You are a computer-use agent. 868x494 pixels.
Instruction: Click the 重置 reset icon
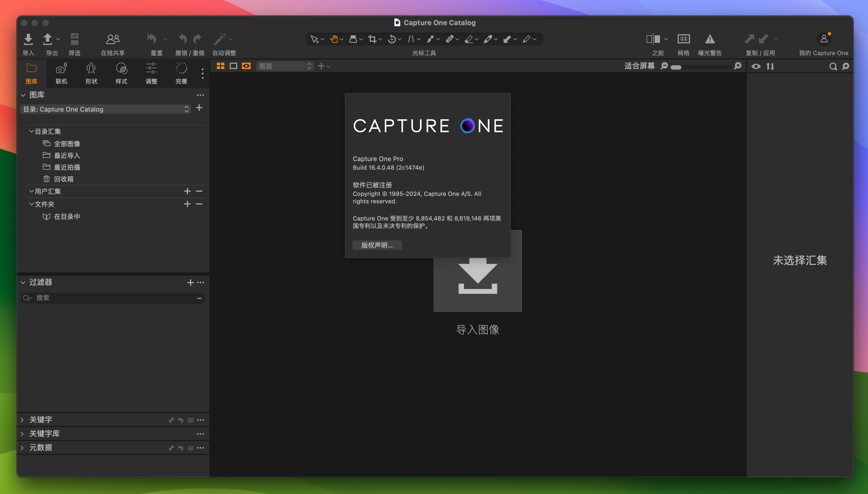click(152, 39)
